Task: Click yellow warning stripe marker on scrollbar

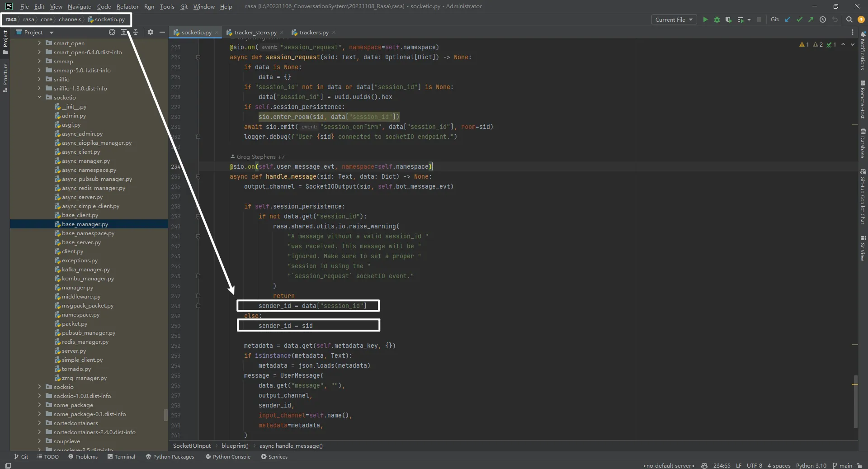Action: [854, 384]
